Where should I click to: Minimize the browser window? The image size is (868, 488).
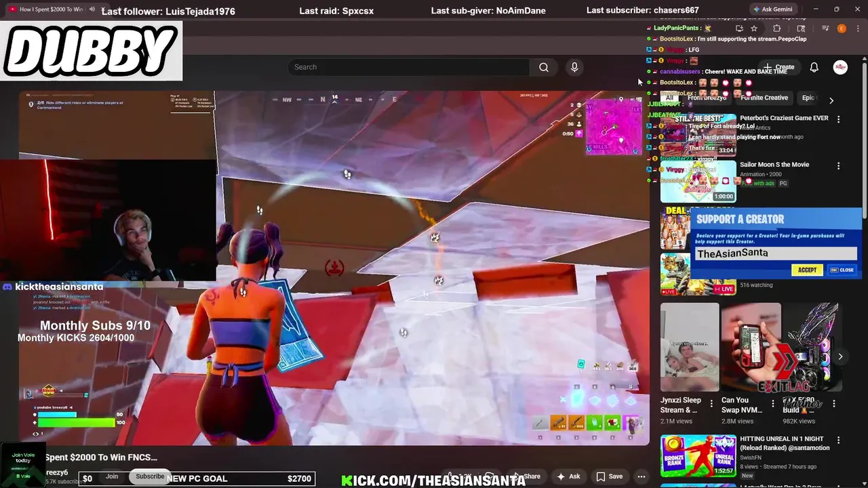click(x=815, y=9)
